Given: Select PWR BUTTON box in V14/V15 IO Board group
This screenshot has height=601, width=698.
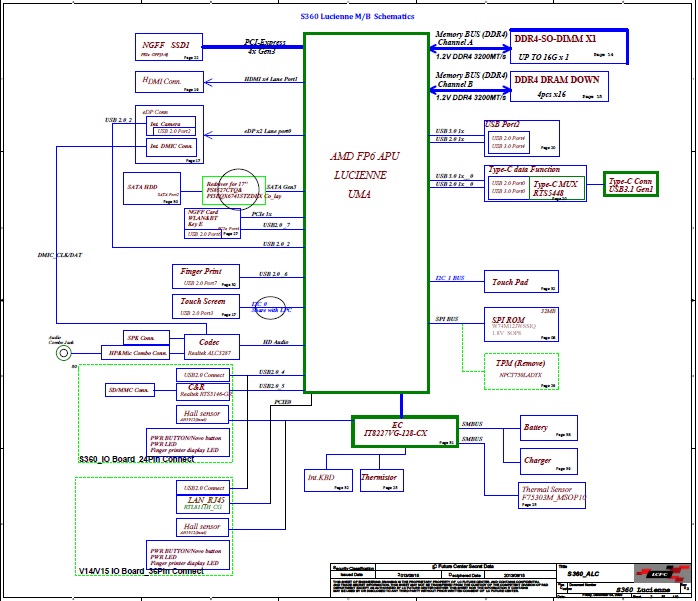Looking at the screenshot, I should point(188,556).
